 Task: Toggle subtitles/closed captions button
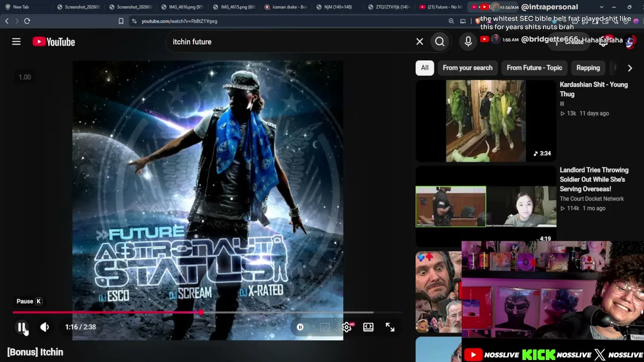(325, 327)
